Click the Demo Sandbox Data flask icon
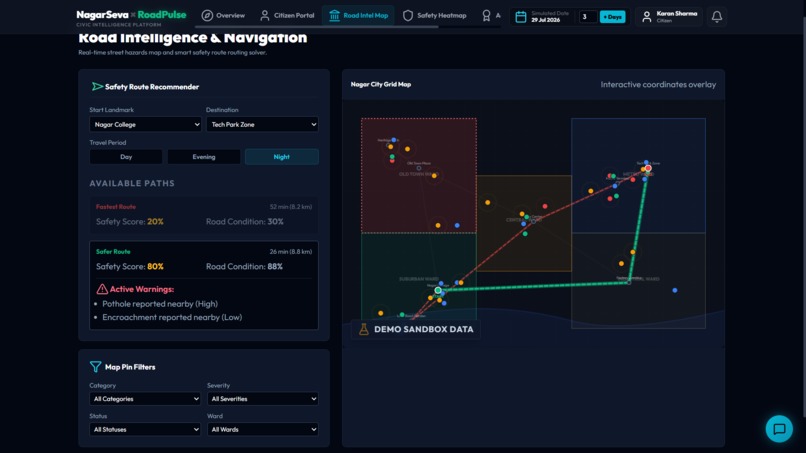 [x=363, y=329]
